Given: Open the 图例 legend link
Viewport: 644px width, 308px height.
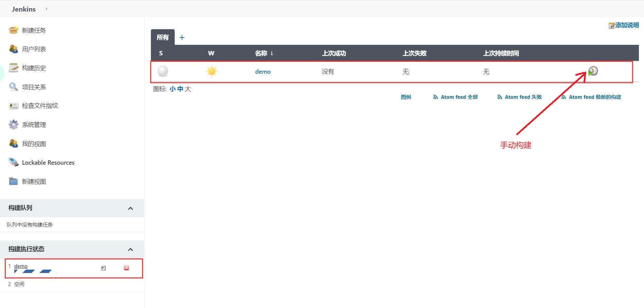Looking at the screenshot, I should [406, 97].
